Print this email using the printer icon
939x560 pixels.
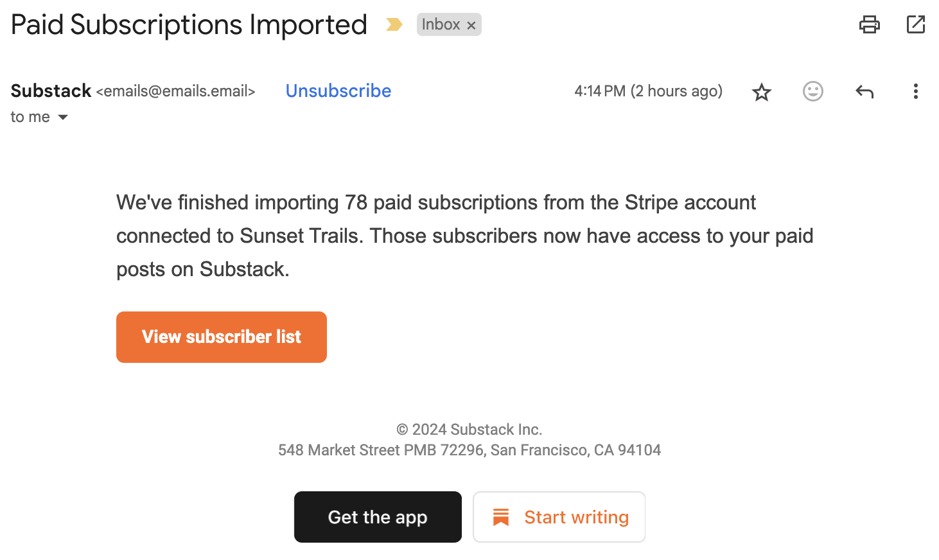click(869, 24)
